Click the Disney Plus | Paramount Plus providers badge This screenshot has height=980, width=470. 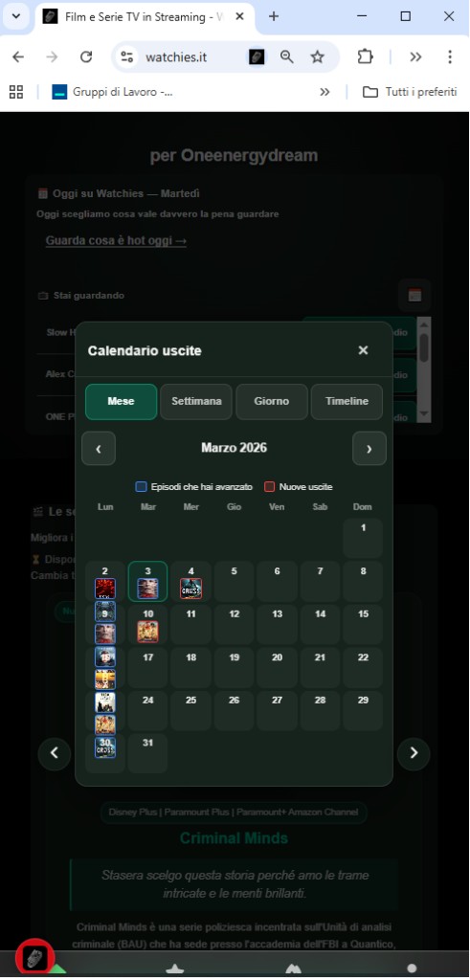click(234, 813)
